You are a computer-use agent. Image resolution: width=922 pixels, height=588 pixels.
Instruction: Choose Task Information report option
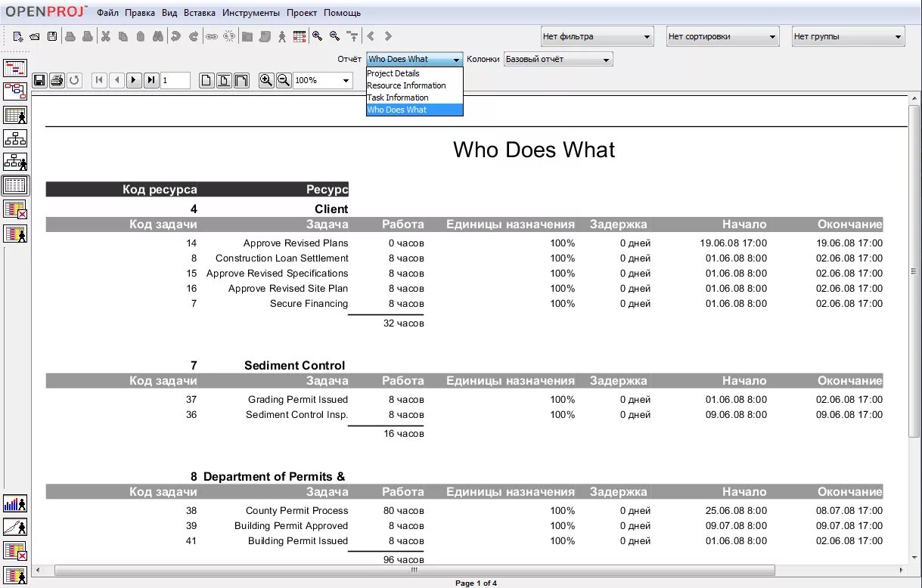(414, 97)
